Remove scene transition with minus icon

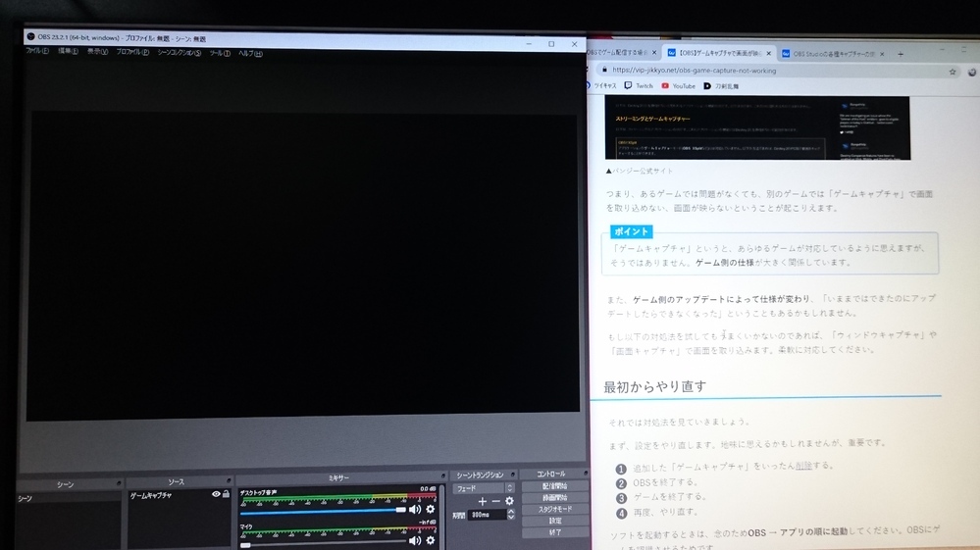tap(495, 501)
